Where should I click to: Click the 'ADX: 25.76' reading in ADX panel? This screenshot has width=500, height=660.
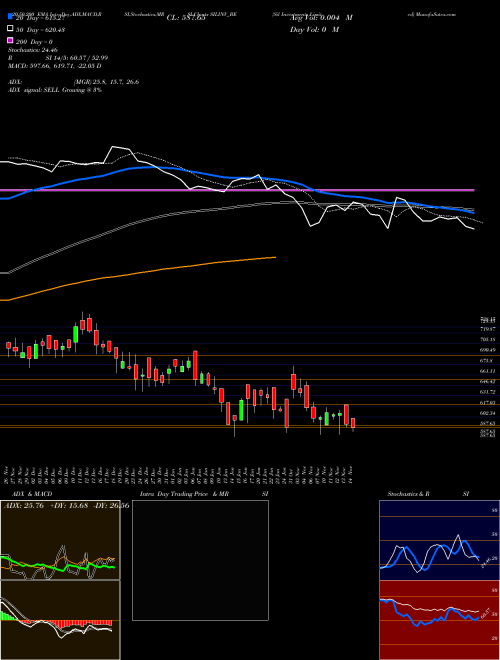[24, 506]
